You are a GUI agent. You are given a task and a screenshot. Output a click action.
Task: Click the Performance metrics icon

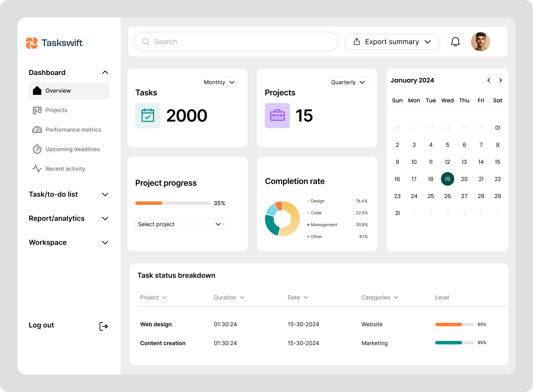(x=37, y=129)
